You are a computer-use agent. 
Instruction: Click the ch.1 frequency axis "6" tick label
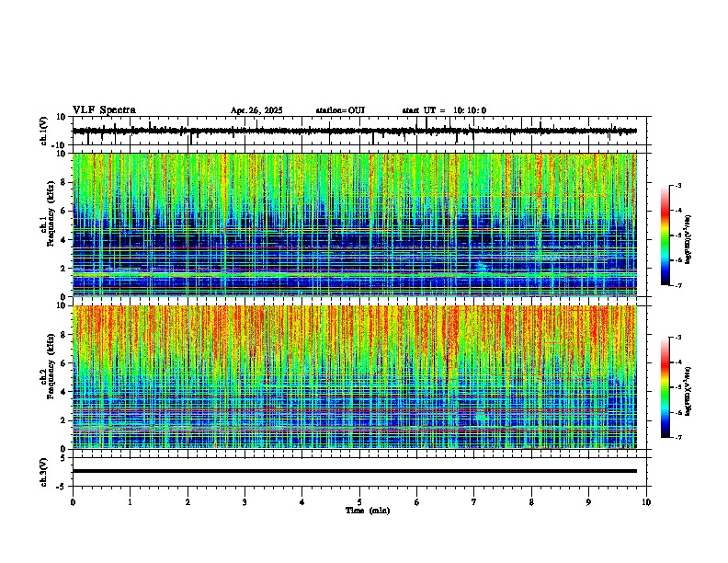(x=64, y=212)
